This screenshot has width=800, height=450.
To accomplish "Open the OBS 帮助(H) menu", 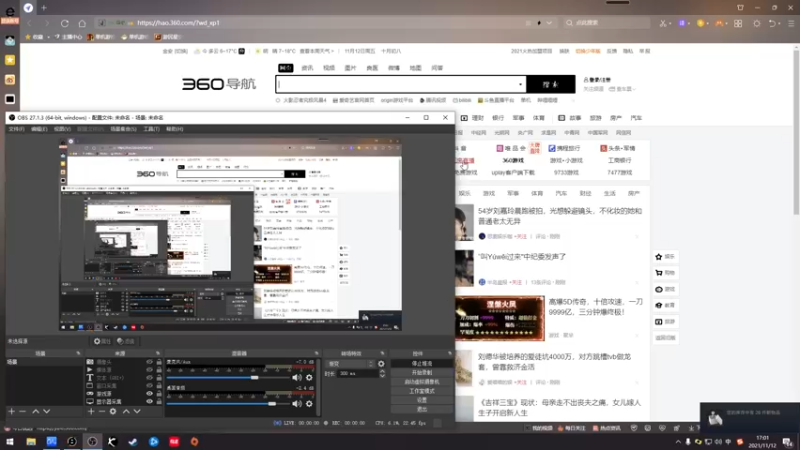I will (x=174, y=129).
